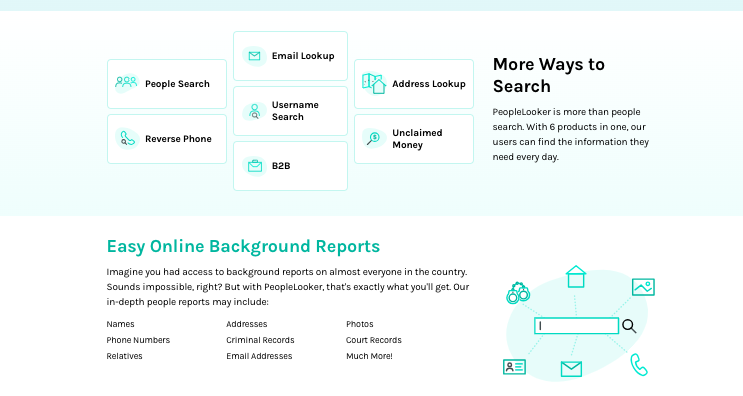Click the 'Much More!' list item

click(x=369, y=356)
